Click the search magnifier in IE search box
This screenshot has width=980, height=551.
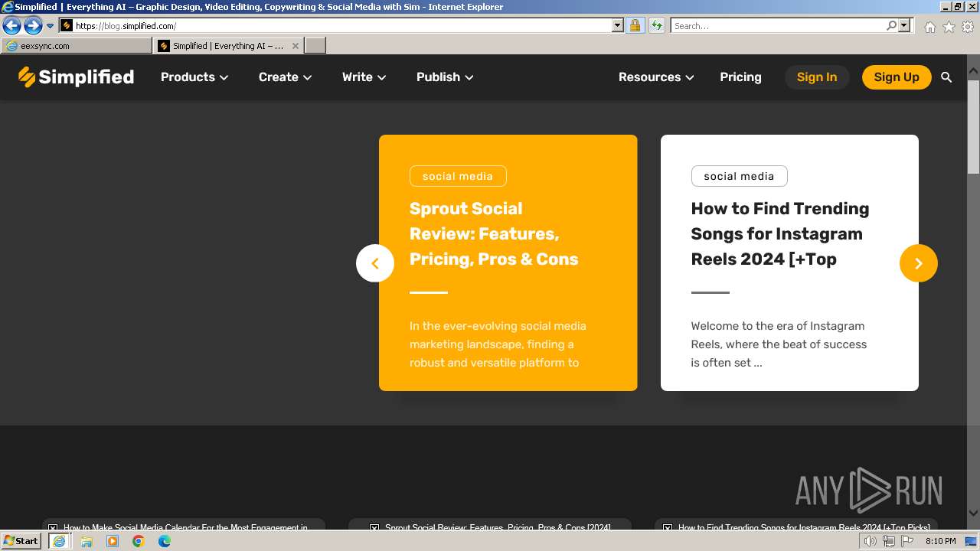[x=891, y=25]
